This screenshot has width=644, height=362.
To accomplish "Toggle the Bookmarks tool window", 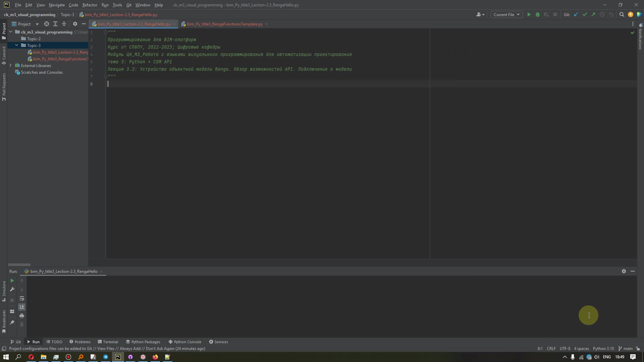I will coord(4,321).
